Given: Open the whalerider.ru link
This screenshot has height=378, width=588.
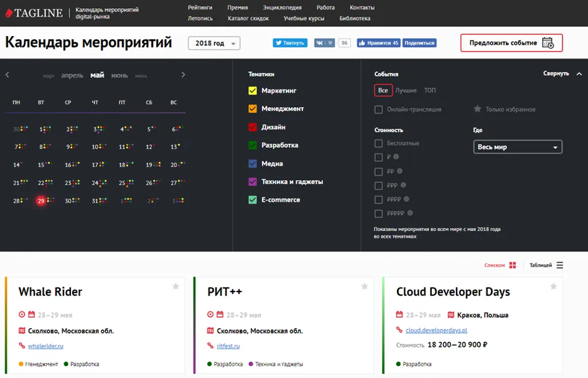Looking at the screenshot, I should click(46, 346).
